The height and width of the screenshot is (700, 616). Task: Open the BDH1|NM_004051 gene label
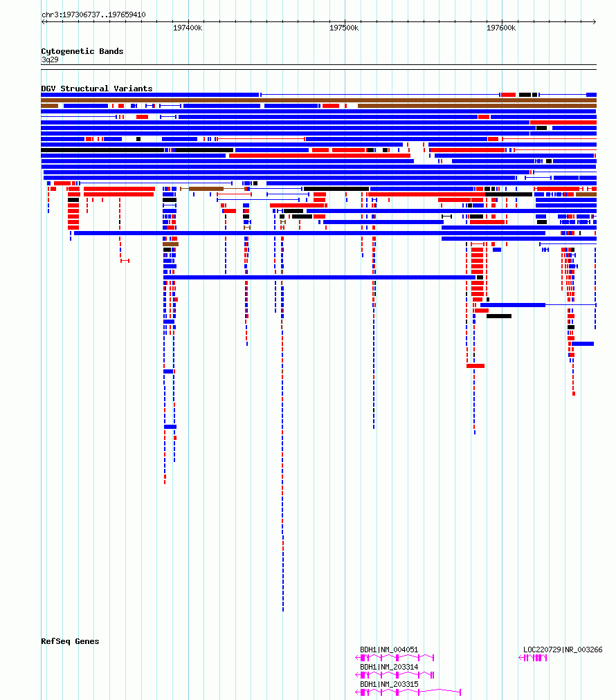(389, 650)
